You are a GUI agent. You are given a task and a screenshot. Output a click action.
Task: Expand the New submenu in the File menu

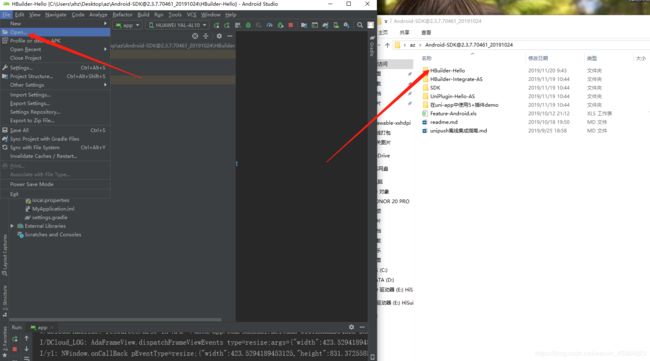55,24
